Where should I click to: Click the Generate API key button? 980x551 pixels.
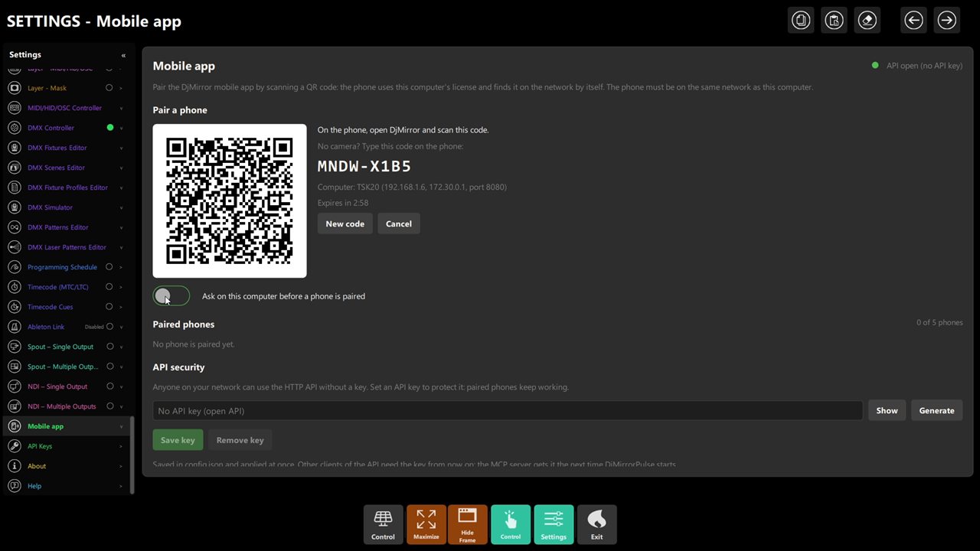(x=936, y=410)
